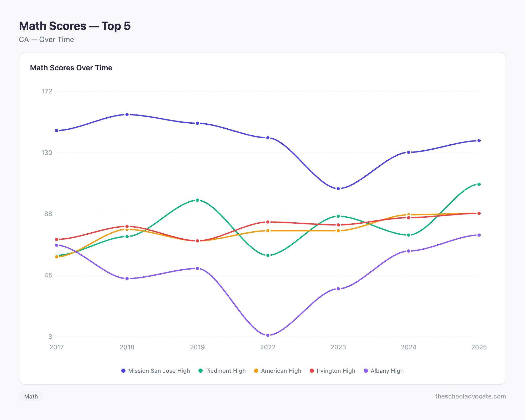
Task: Click the 88 y-axis label
Action: [48, 214]
